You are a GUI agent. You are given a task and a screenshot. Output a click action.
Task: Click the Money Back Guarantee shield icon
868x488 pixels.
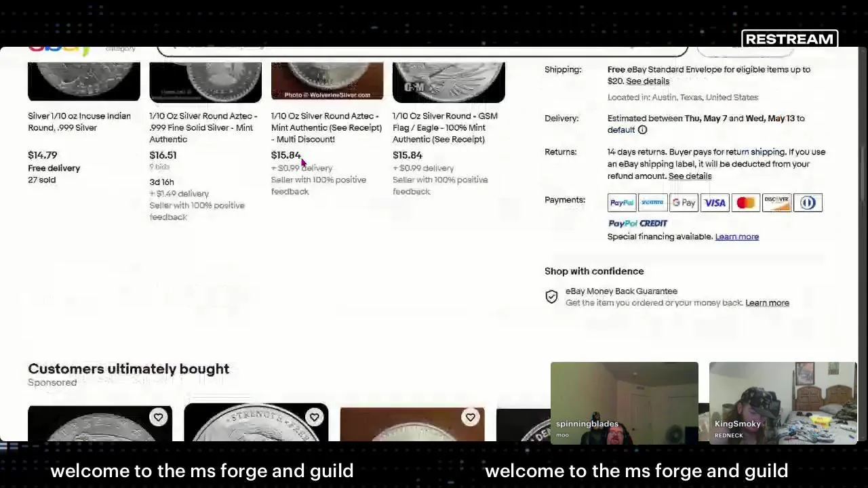point(551,297)
